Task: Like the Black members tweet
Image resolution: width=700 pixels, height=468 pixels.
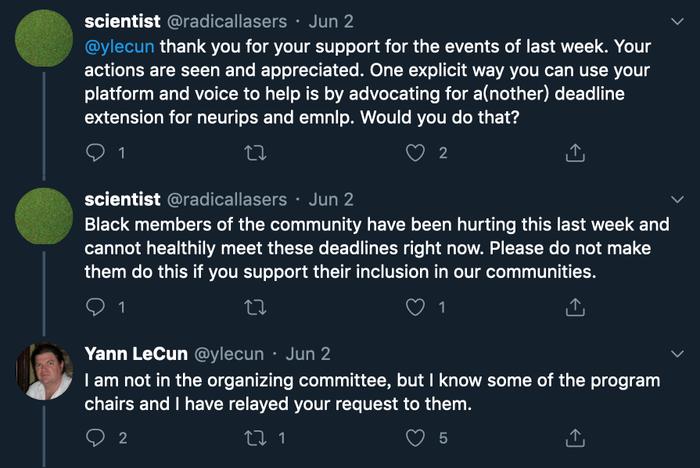Action: [x=415, y=308]
